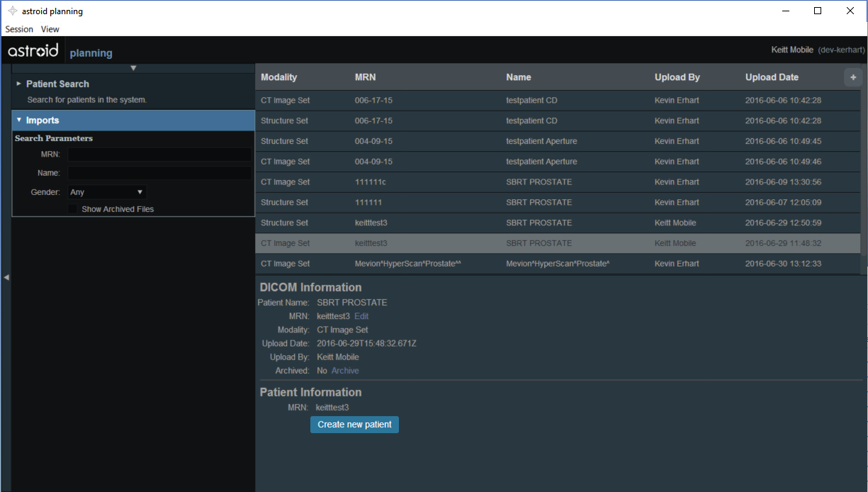
Task: Open the Gender dropdown
Action: (106, 192)
